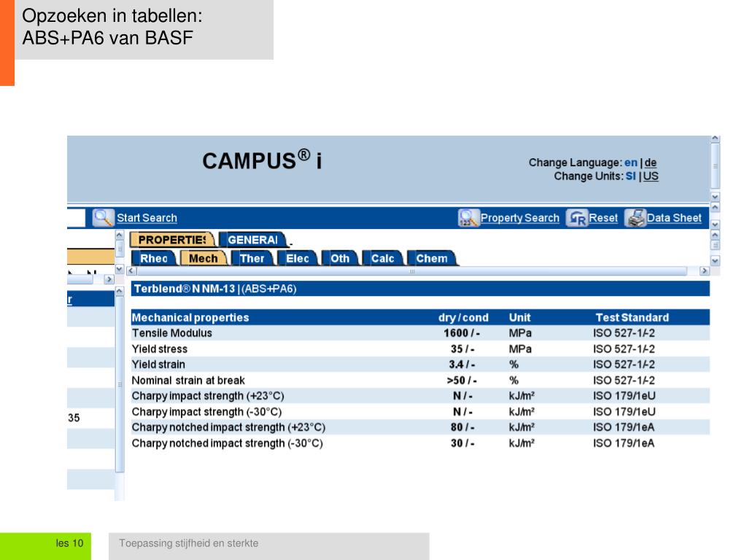
Task: Click the header frame scroll-up arrow
Action: (715, 139)
